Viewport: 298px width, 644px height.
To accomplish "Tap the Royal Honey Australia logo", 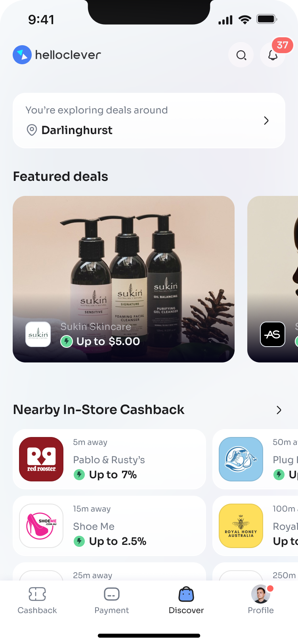I will pyautogui.click(x=241, y=526).
